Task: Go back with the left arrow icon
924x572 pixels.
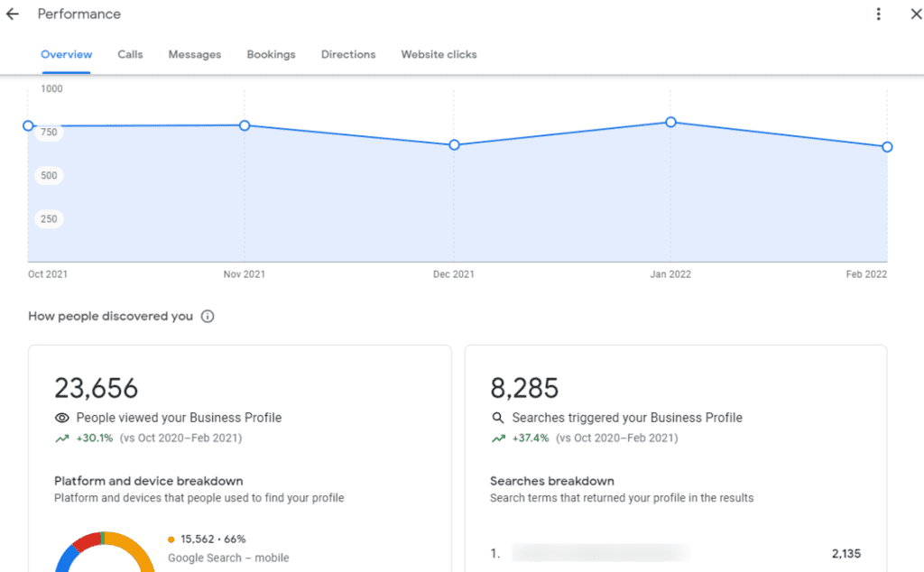Action: [13, 14]
